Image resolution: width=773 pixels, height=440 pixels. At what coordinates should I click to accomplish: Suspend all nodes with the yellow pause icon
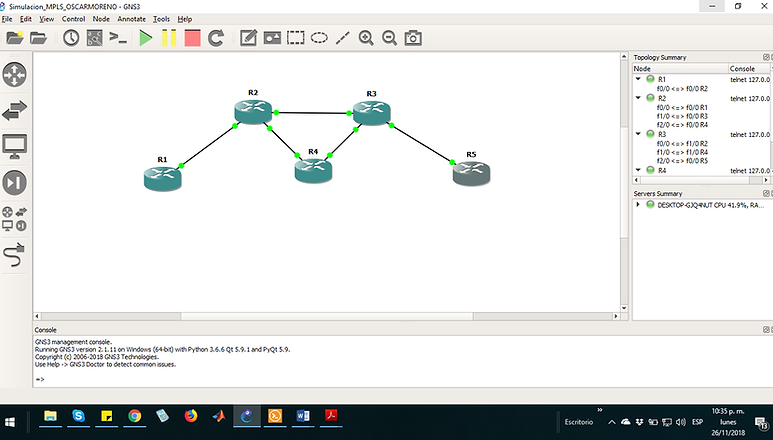pos(169,38)
